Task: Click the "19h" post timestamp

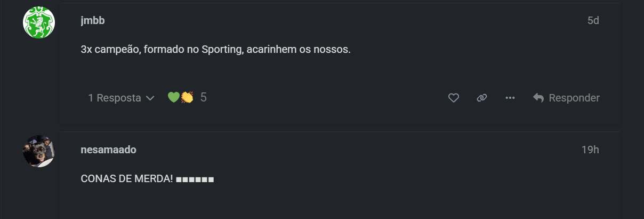Action: pyautogui.click(x=590, y=150)
